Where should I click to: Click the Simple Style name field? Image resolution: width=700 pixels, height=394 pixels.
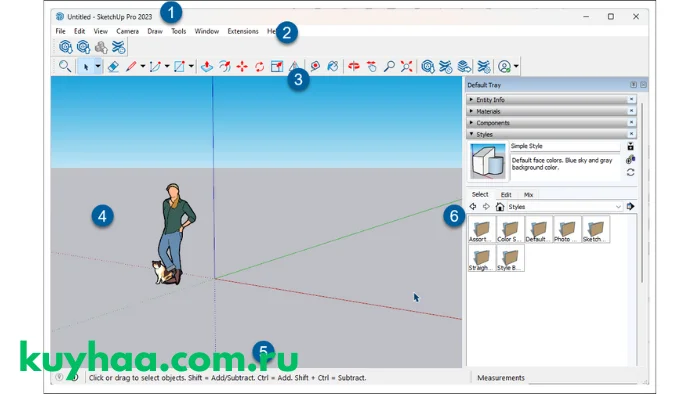click(x=565, y=146)
